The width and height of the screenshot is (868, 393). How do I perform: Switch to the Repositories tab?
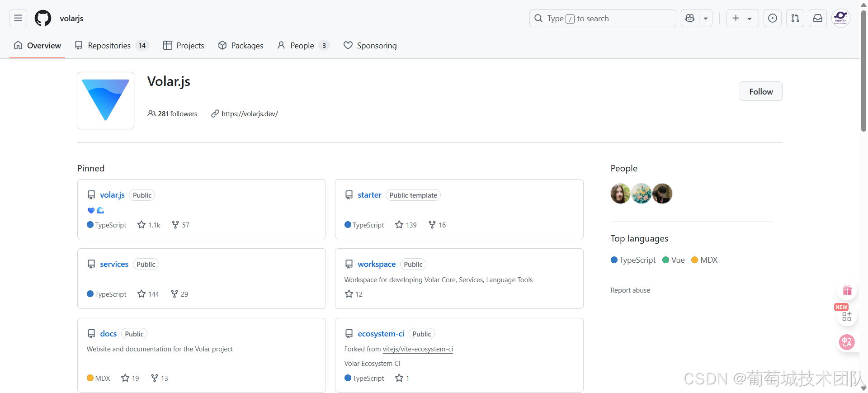pos(112,45)
